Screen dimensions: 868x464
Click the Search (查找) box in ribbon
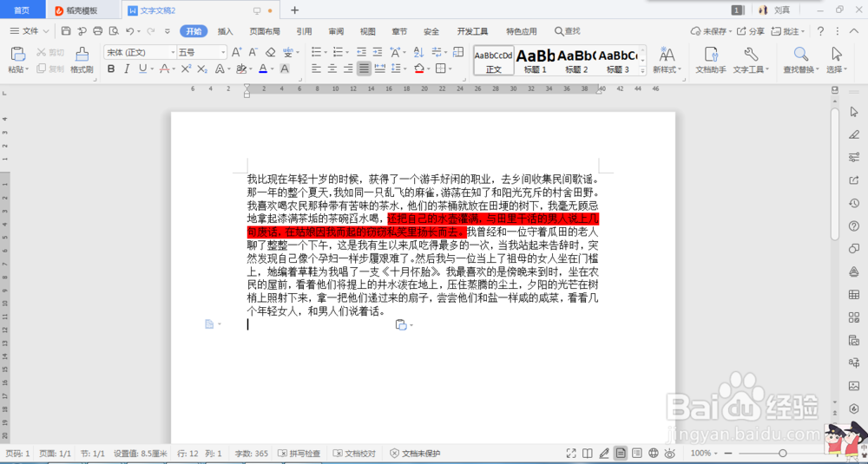point(568,31)
